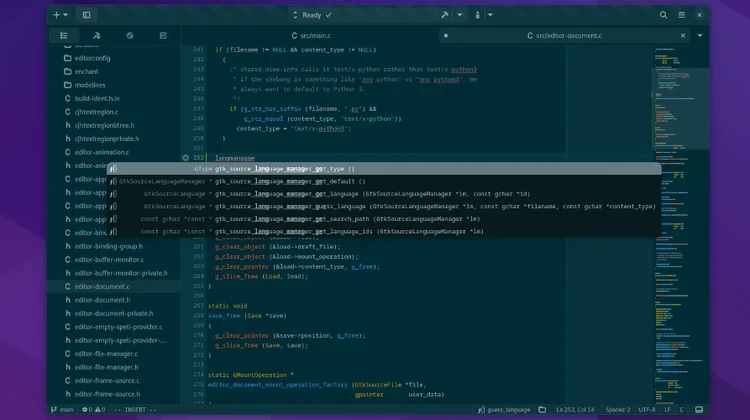Open editor-empty-spell-provider.c file

click(x=118, y=326)
